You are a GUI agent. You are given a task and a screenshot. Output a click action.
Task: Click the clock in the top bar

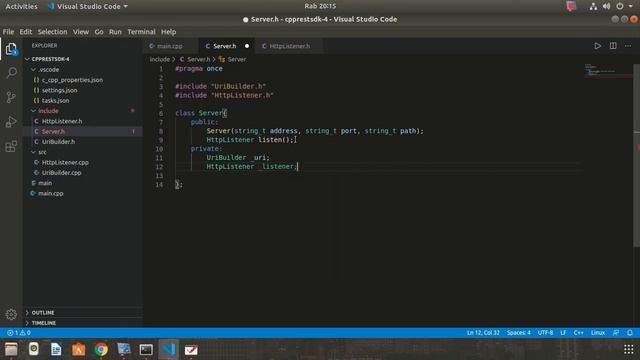[320, 6]
